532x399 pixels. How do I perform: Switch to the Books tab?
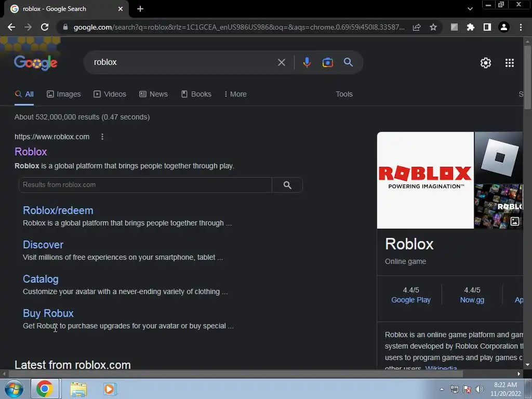pyautogui.click(x=196, y=95)
